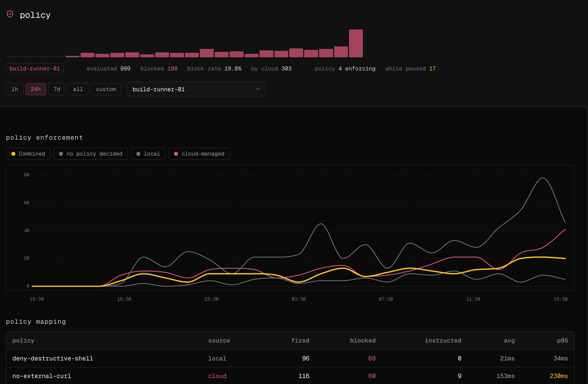Click fired count 116

pyautogui.click(x=304, y=376)
